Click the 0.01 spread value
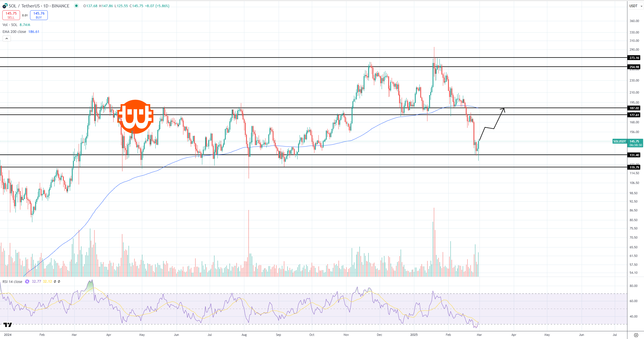 25,15
